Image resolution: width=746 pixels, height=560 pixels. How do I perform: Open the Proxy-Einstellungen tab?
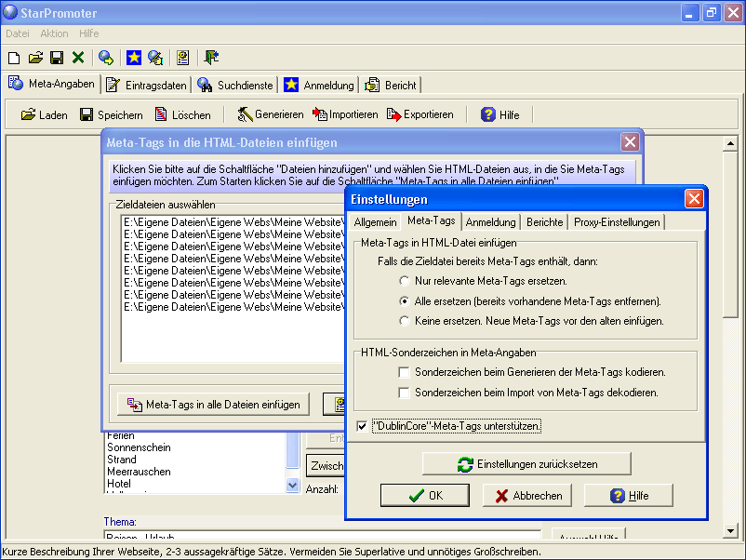click(x=617, y=222)
